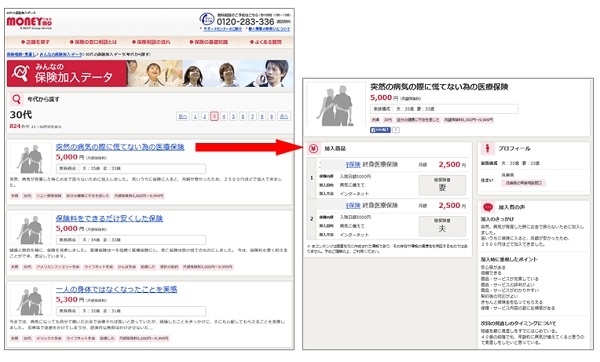Click the price tag ending 9,999円 in the first list entry
This screenshot has height=362, width=600.
click(139, 196)
